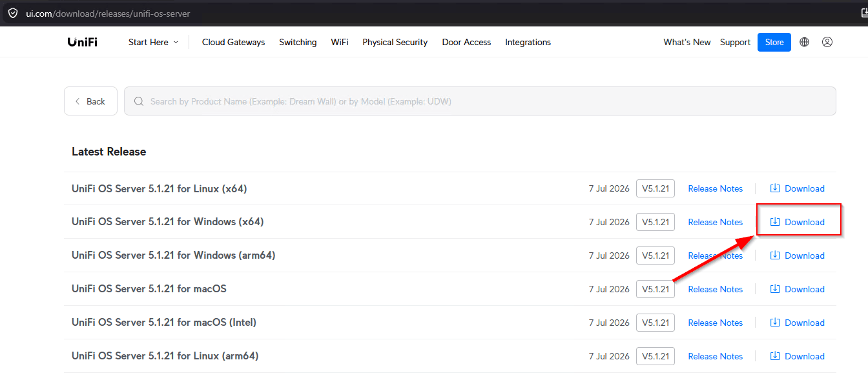
Task: Select 'UniFi OS Server 5.1.21 for macOS (Intel)' title
Action: [x=164, y=323]
